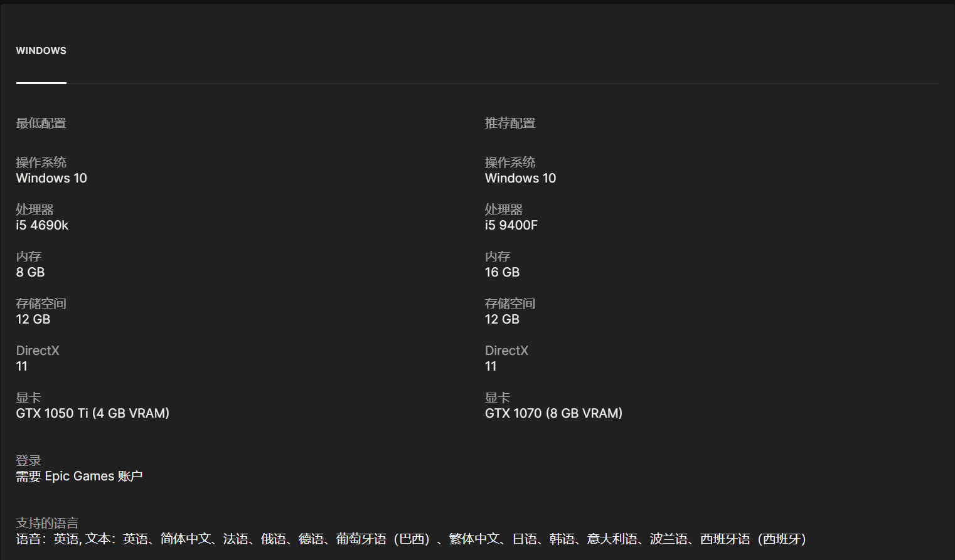
Task: Select the 推荐配置 column header
Action: point(510,123)
